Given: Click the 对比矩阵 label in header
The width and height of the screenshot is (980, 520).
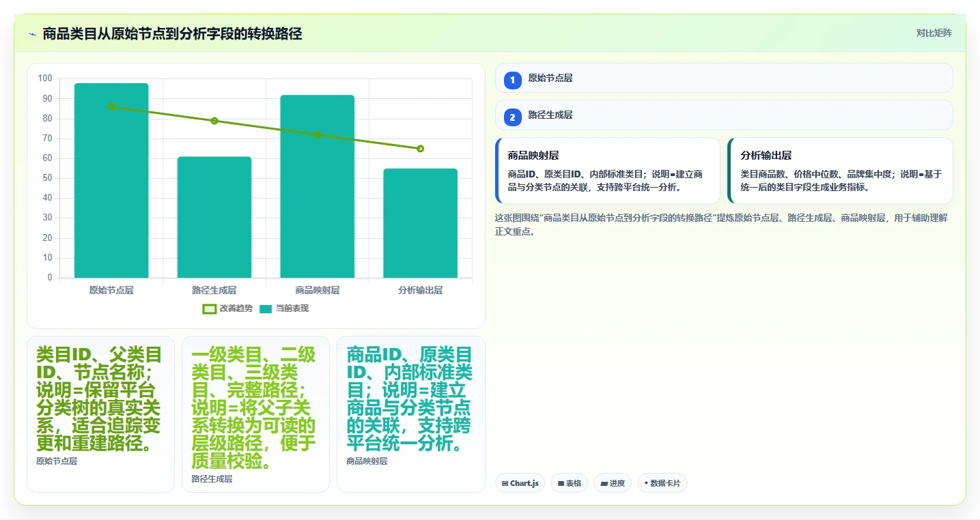Looking at the screenshot, I should pos(934,33).
